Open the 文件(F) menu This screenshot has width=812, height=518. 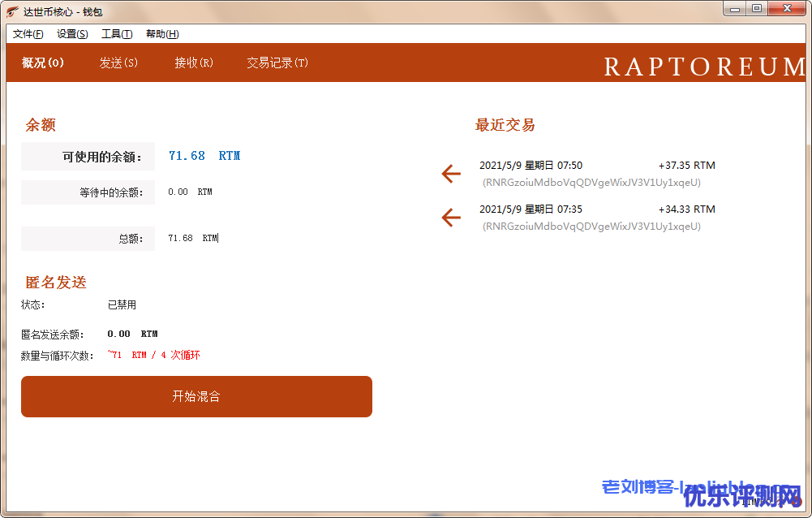pyautogui.click(x=28, y=34)
